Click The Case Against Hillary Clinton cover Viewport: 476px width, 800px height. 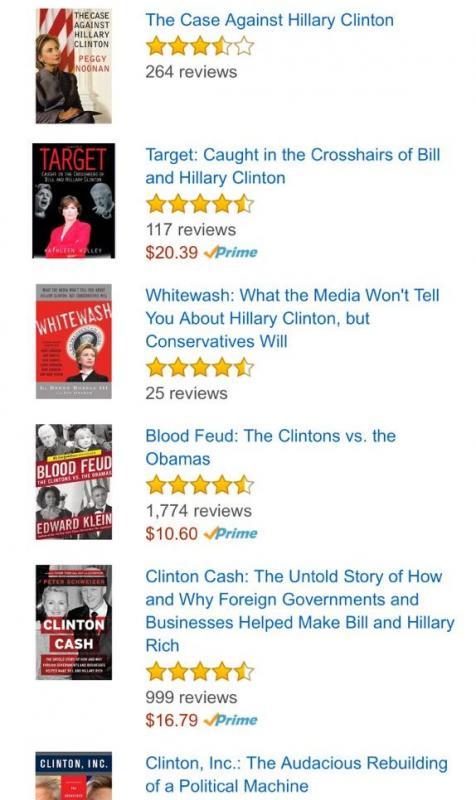pyautogui.click(x=73, y=66)
